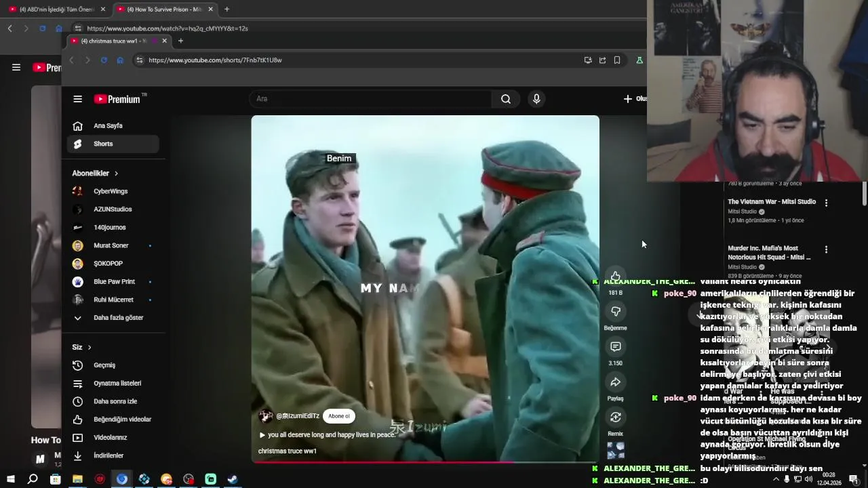868x488 pixels.
Task: Click the recommendations panel scrollbar
Action: click(x=864, y=193)
